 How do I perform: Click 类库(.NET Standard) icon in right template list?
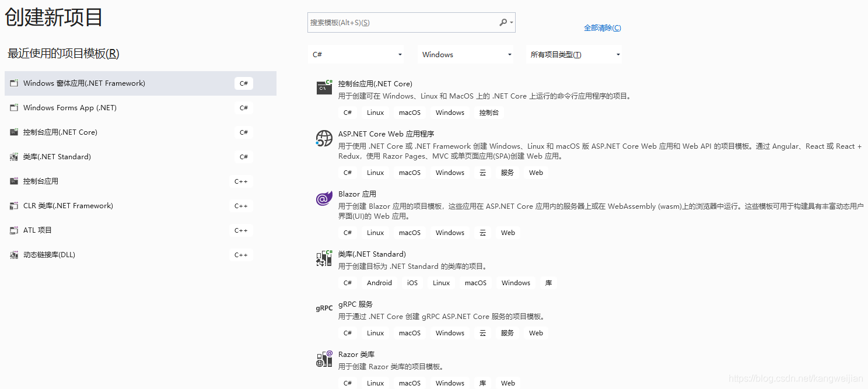(324, 258)
